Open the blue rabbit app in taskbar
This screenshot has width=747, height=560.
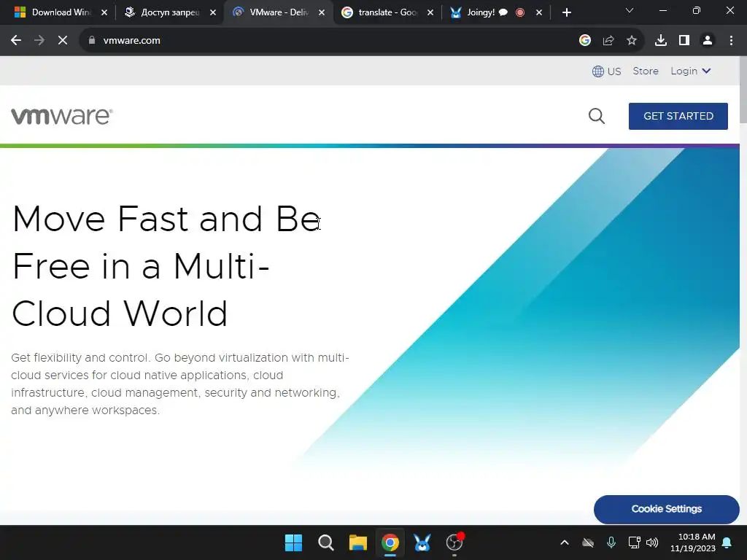tap(422, 542)
